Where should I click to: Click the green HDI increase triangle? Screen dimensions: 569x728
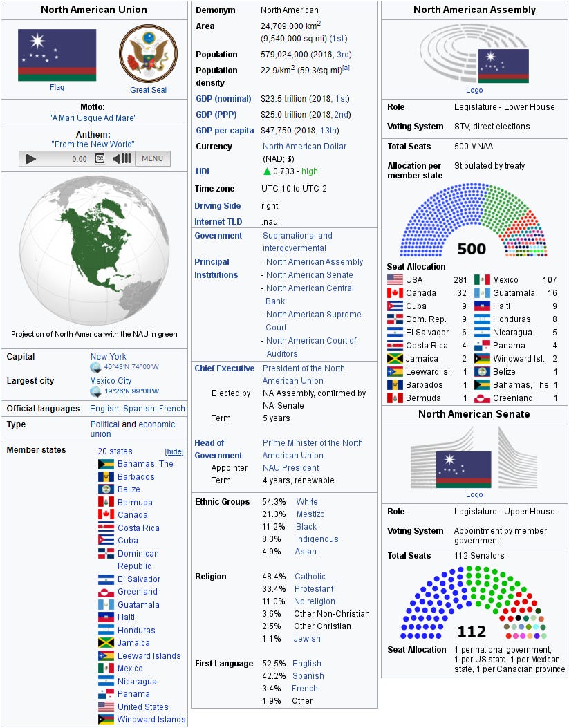pos(267,171)
